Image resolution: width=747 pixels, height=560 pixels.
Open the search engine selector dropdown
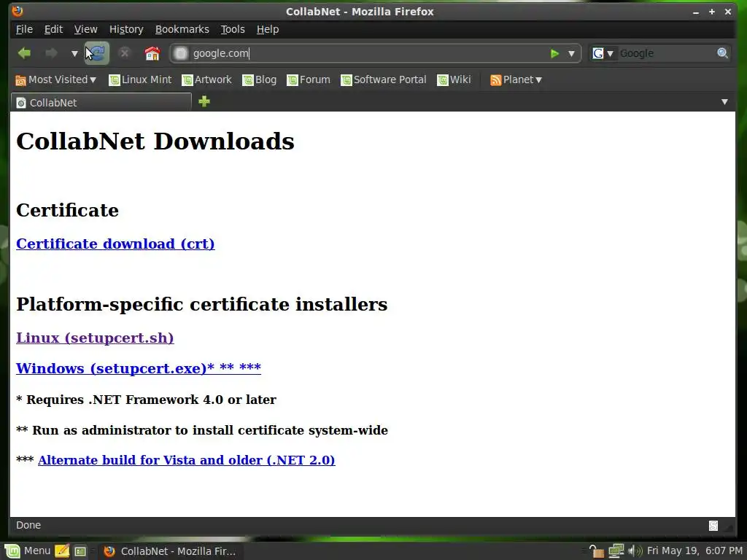[x=603, y=53]
